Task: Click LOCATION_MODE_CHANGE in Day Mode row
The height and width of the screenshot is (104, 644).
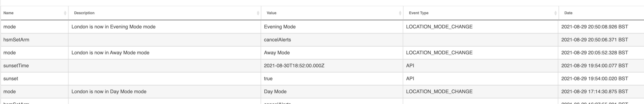Action: pos(439,92)
